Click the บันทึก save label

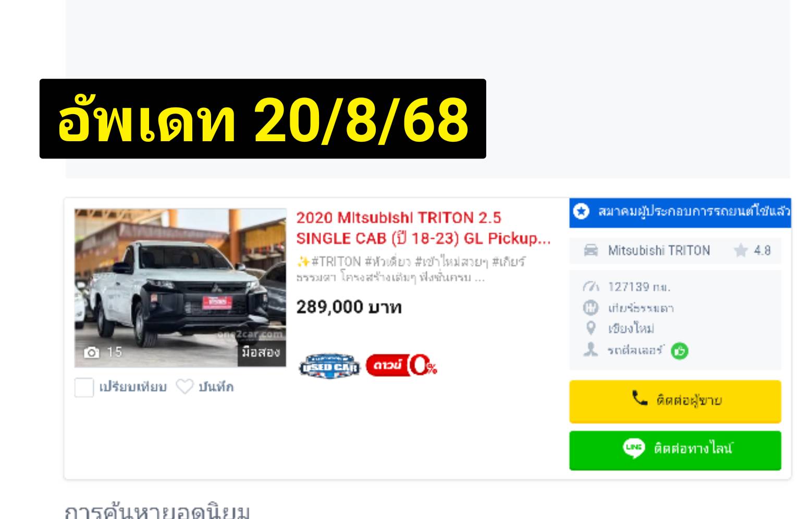[216, 387]
